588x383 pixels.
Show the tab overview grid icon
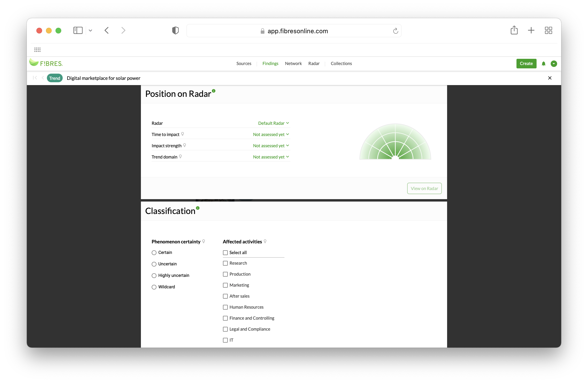coord(549,30)
